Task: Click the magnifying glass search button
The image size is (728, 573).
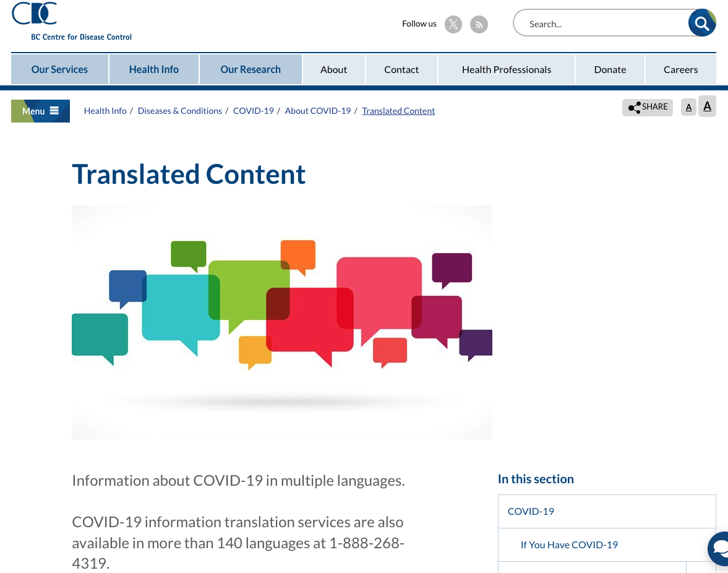Action: (701, 24)
